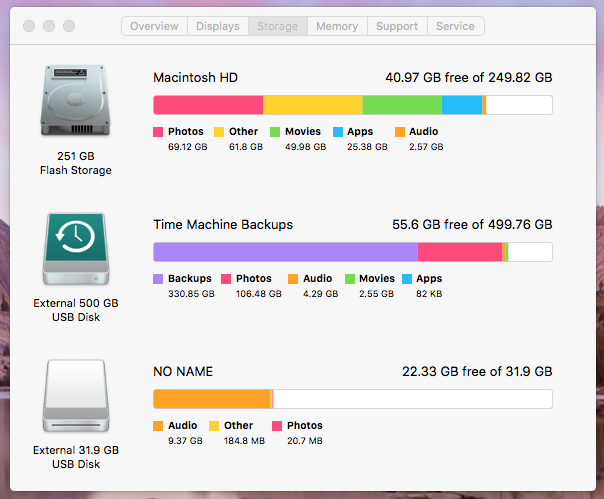Open the Support tab
Screen dimensions: 604x499
[x=397, y=26]
